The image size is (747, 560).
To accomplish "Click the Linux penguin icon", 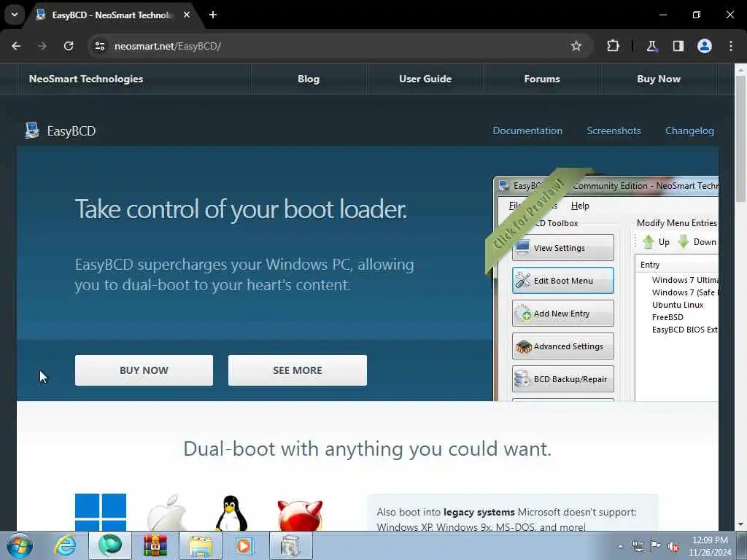I will coord(231,513).
